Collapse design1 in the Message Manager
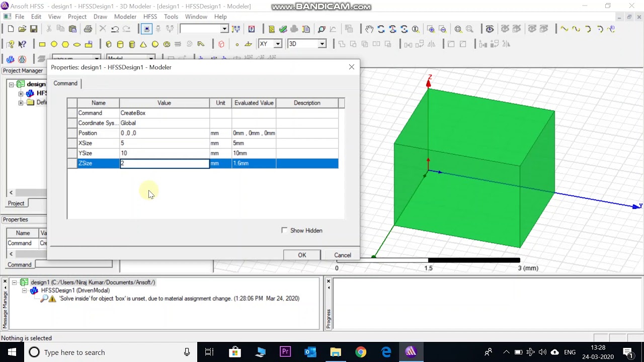The height and width of the screenshot is (362, 644). click(14, 282)
